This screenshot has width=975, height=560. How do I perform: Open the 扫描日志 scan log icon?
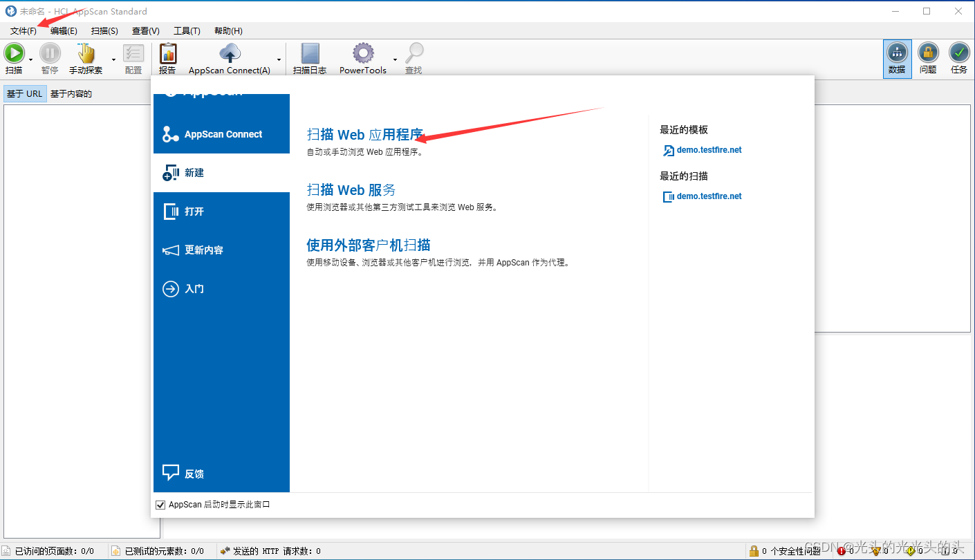coord(310,53)
